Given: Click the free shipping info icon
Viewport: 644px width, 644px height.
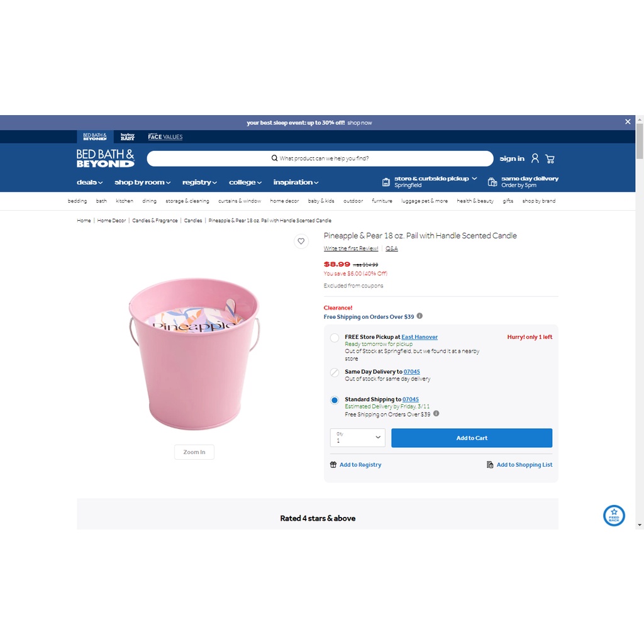Looking at the screenshot, I should tap(419, 316).
